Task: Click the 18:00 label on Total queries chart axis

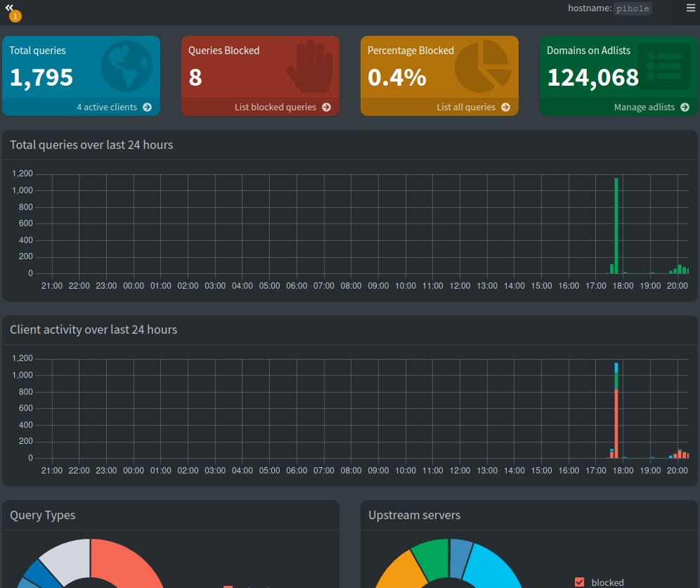Action: click(x=623, y=286)
